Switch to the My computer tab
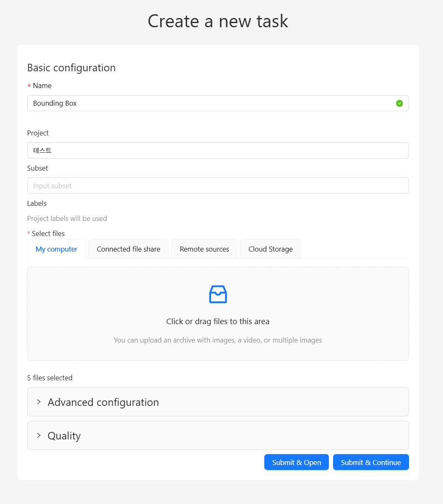 coord(57,249)
